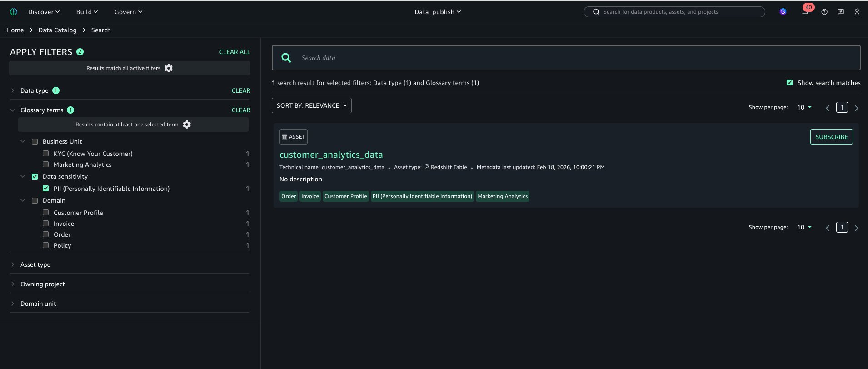Open the Govern menu
868x369 pixels.
[x=128, y=12]
